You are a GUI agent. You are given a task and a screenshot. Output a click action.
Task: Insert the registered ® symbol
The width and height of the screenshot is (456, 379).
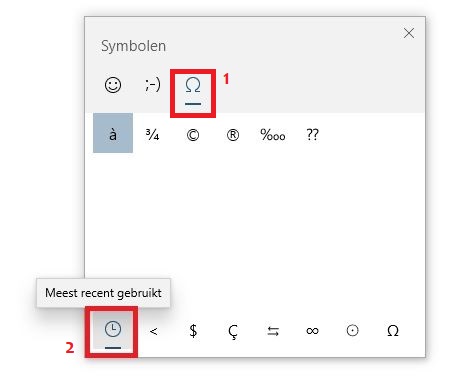click(233, 135)
